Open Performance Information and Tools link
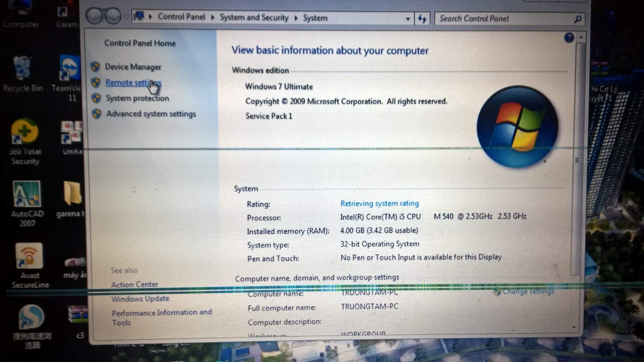Image resolution: width=644 pixels, height=362 pixels. pos(162,317)
